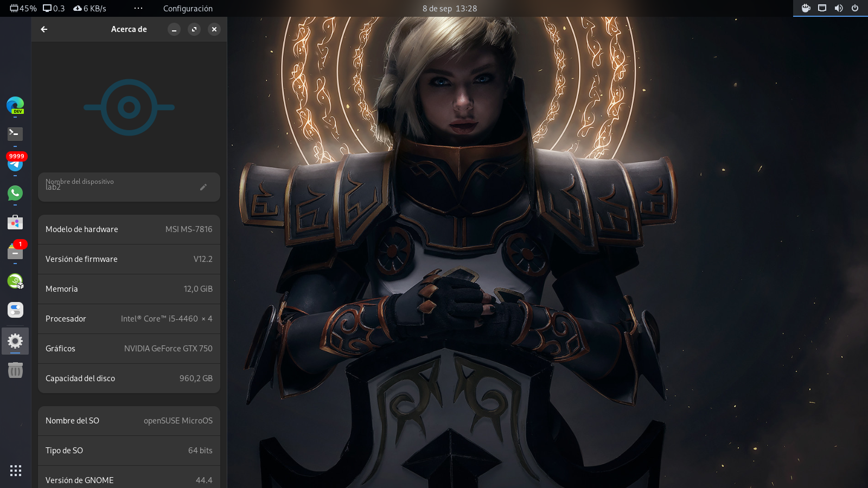The image size is (868, 488).
Task: Click the 64 bits value
Action: click(200, 451)
